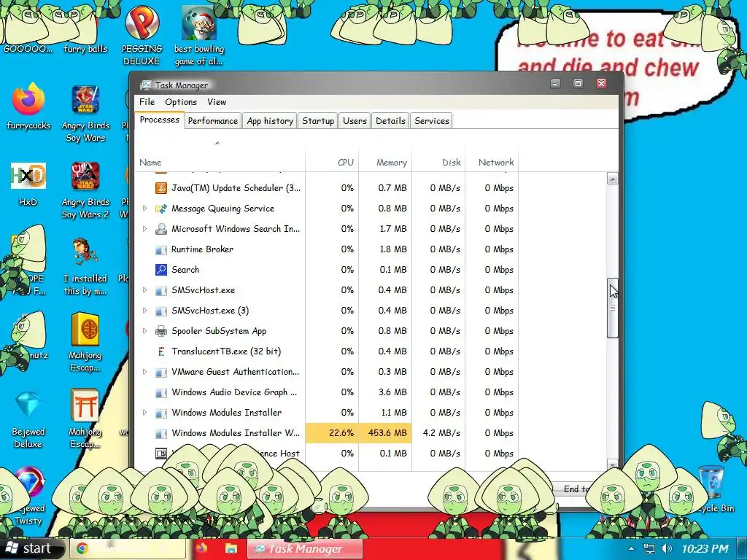Click the Chrome icon in the taskbar

[82, 549]
